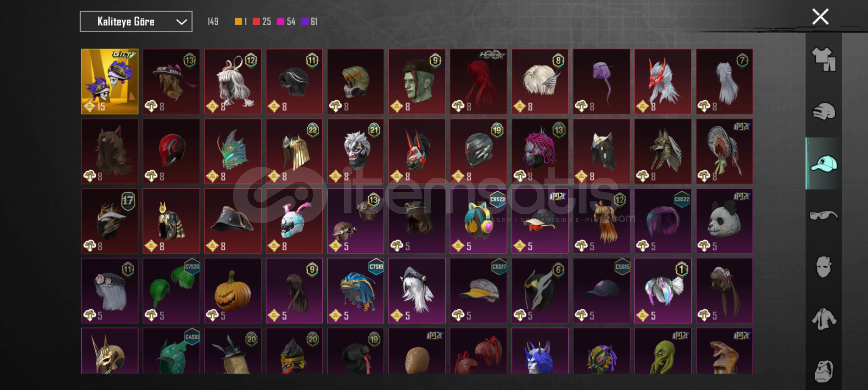Filter by purple quality count 61
Screen dimensions: 868x390
click(x=309, y=22)
